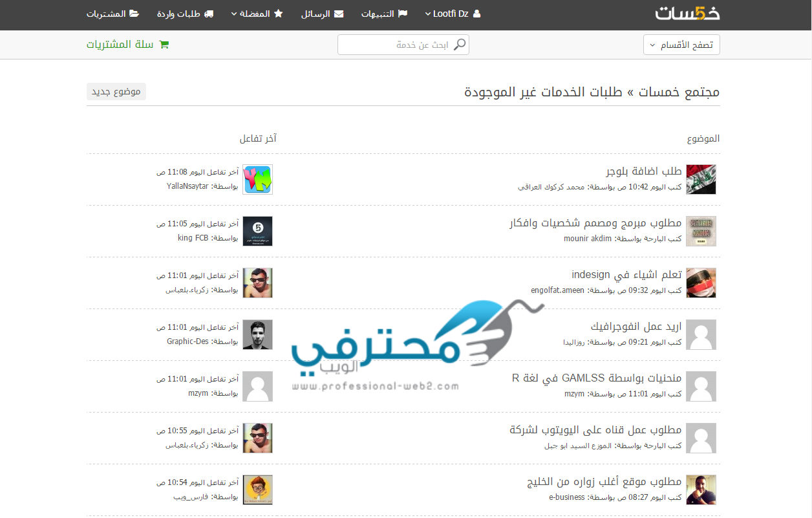Screen dimensions: 812x518
Task: Open last-reply user فارس_ويب
Action: (191, 497)
